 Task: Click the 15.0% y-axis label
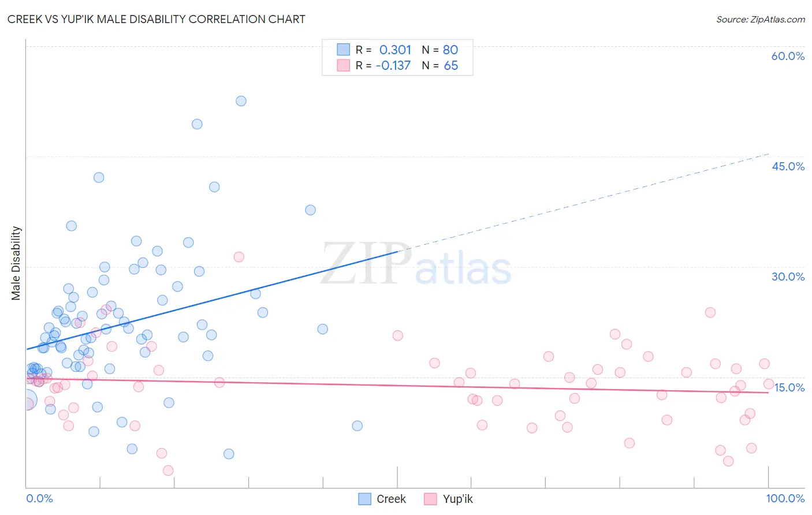(789, 387)
